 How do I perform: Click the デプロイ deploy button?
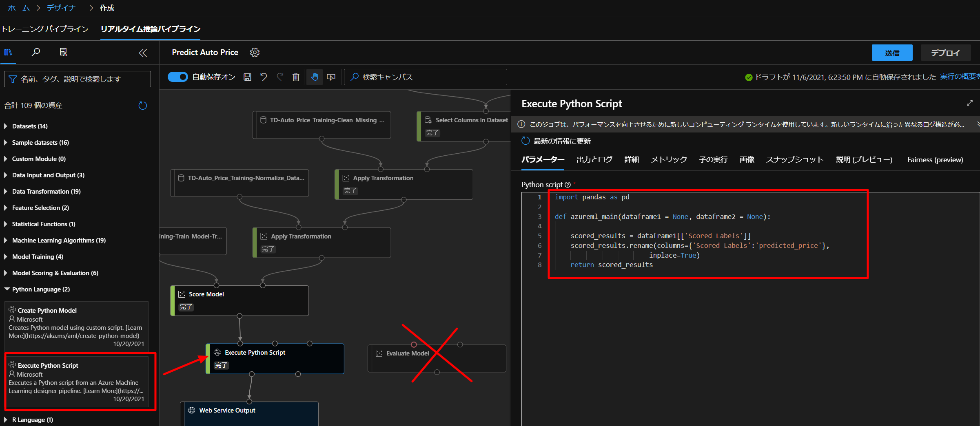[945, 53]
